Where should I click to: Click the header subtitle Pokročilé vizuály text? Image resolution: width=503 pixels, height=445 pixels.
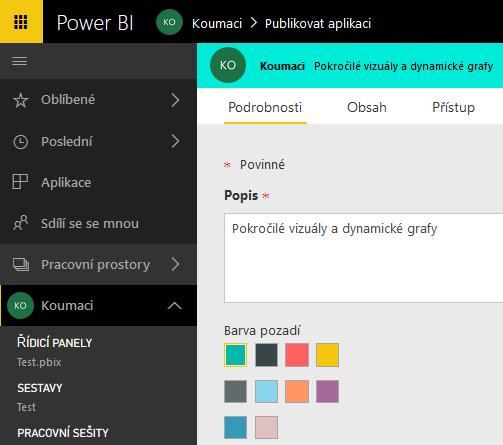[403, 66]
